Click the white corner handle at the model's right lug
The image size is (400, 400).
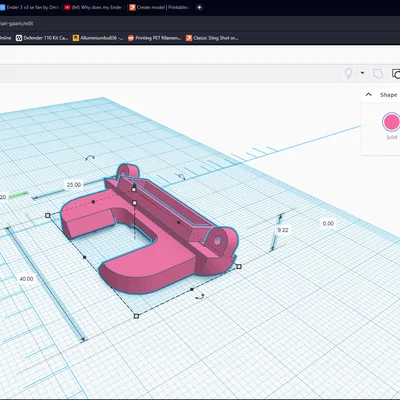click(239, 266)
